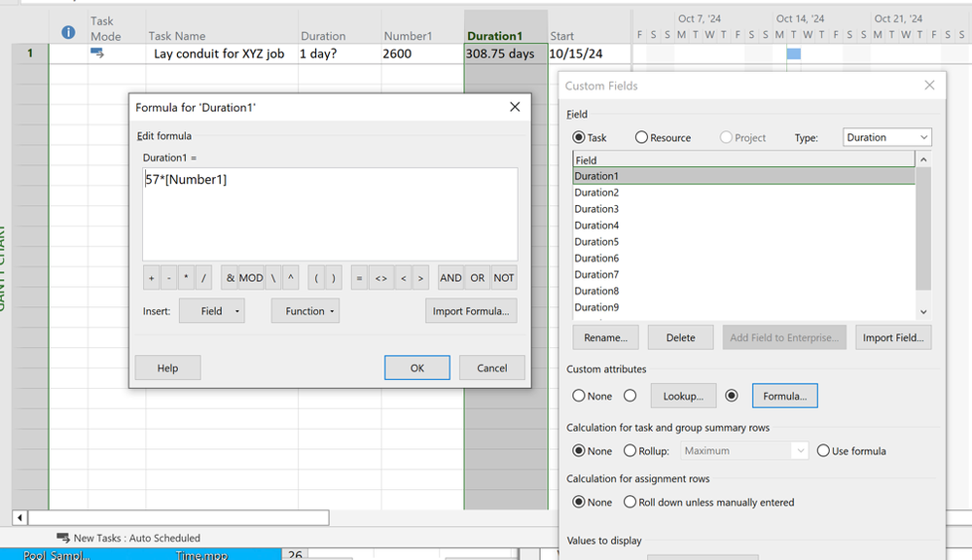Image resolution: width=972 pixels, height=560 pixels.
Task: Insert the not-equal operator
Action: tap(381, 278)
